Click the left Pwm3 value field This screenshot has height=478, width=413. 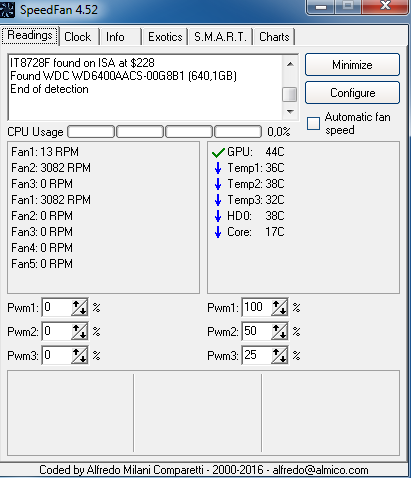(x=57, y=355)
